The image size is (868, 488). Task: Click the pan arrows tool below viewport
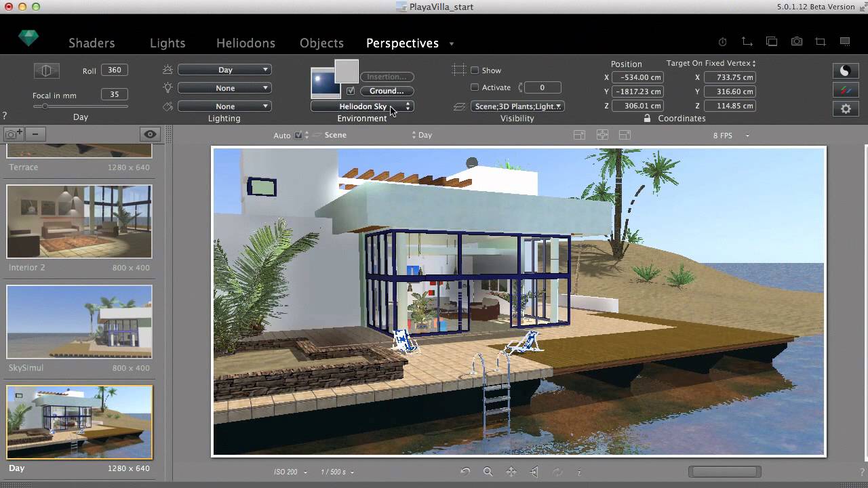(x=511, y=472)
